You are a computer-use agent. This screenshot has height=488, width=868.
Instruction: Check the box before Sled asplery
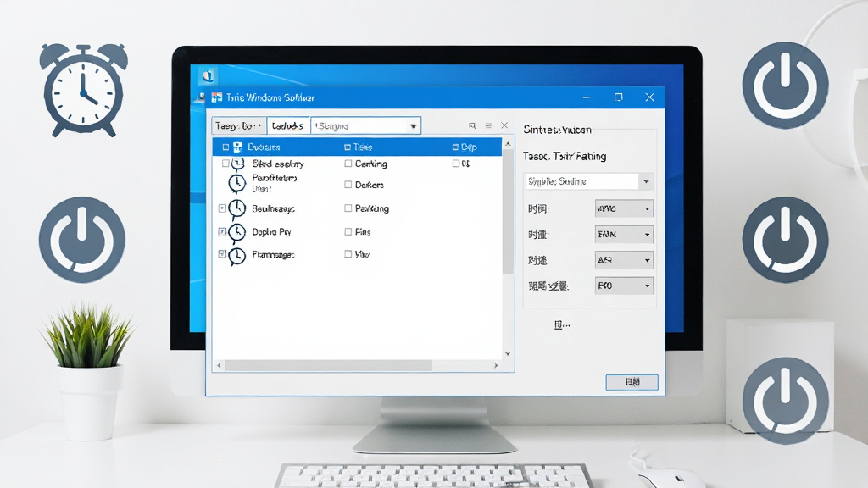[225, 164]
